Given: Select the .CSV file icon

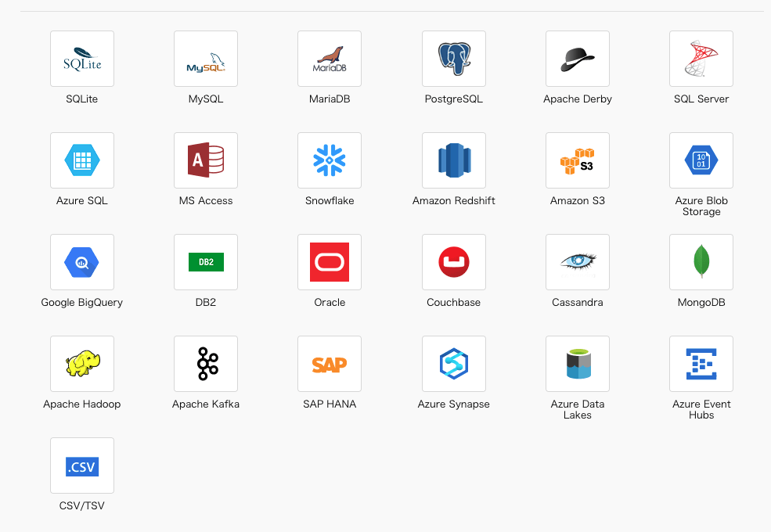Looking at the screenshot, I should click(x=82, y=465).
